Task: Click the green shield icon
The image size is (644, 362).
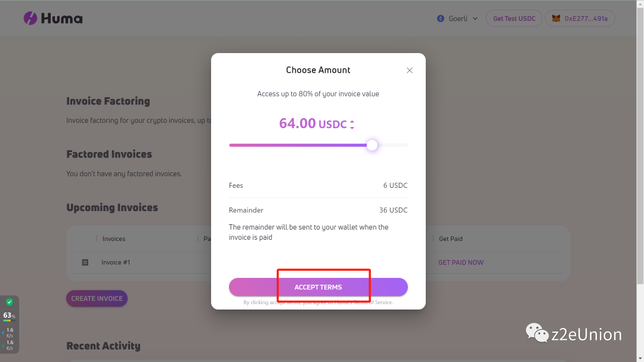Action: click(9, 302)
